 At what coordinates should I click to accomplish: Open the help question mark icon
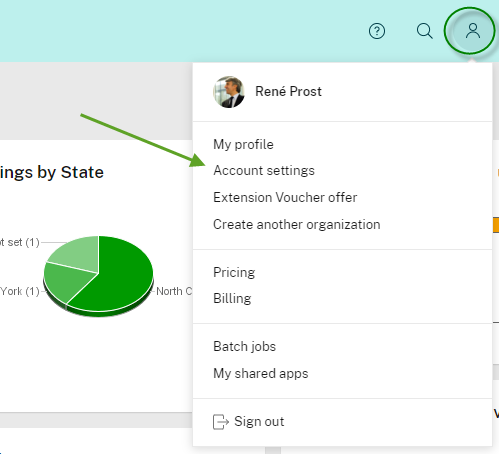tap(377, 31)
